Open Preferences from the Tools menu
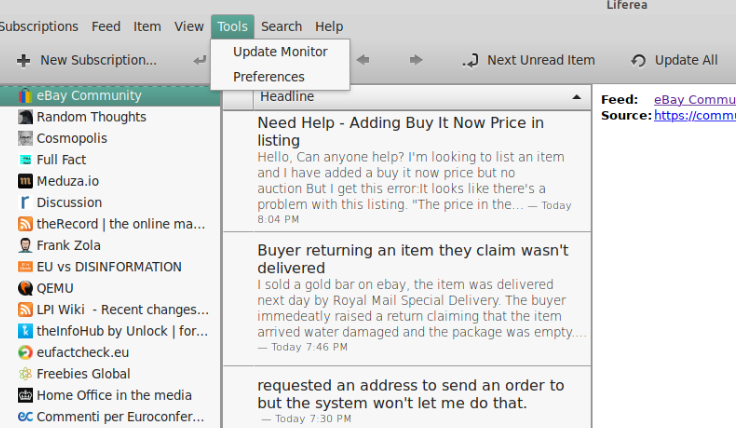736x428 pixels. [x=269, y=76]
